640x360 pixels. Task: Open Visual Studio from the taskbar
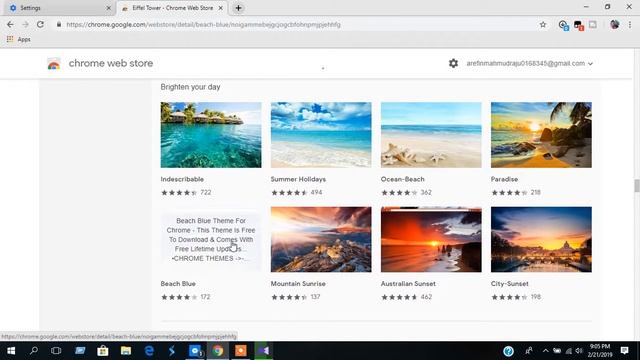pyautogui.click(x=264, y=351)
